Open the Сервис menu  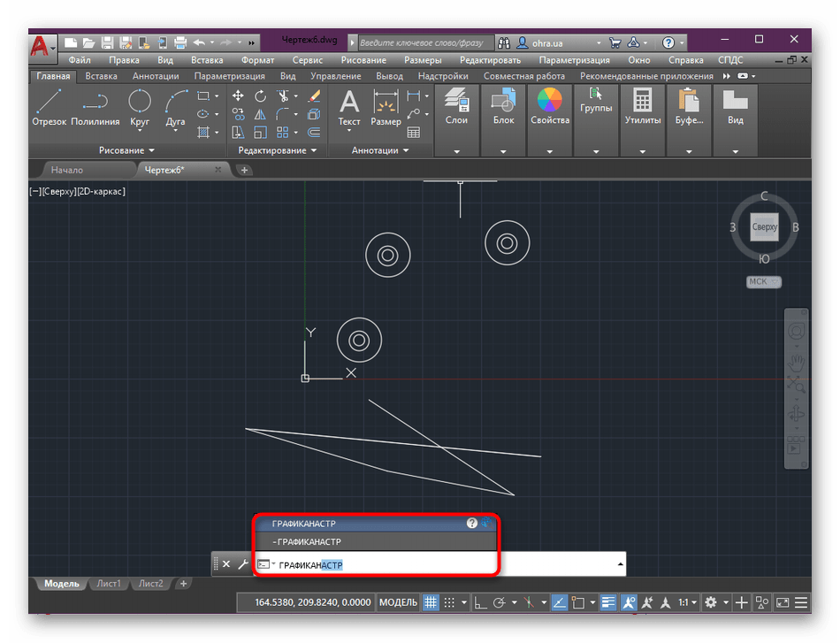coord(308,60)
